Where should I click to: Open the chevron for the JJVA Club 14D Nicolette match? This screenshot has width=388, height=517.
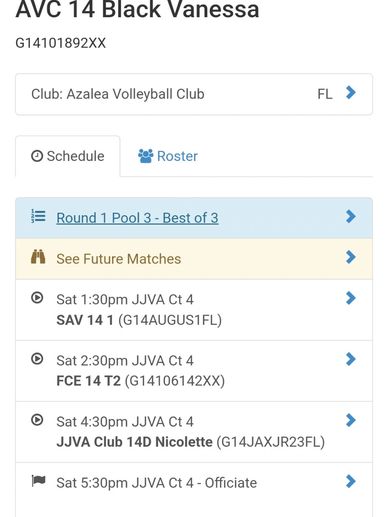pyautogui.click(x=351, y=420)
